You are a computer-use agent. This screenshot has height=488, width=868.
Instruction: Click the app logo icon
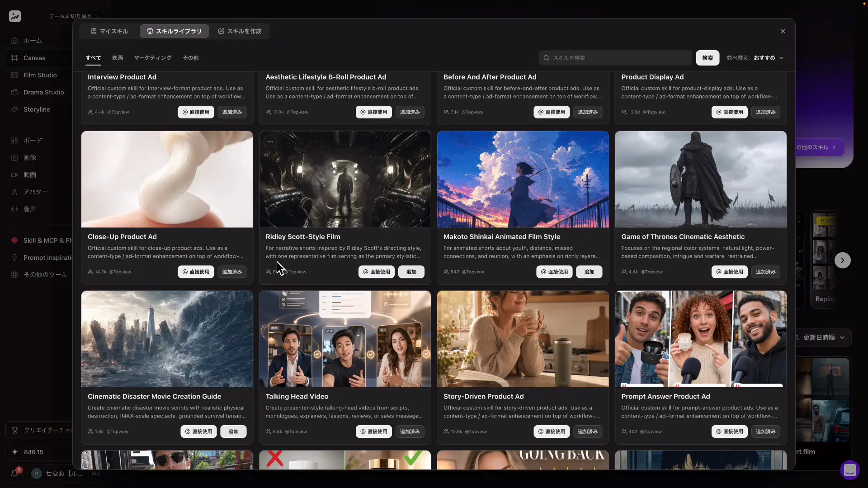(15, 16)
